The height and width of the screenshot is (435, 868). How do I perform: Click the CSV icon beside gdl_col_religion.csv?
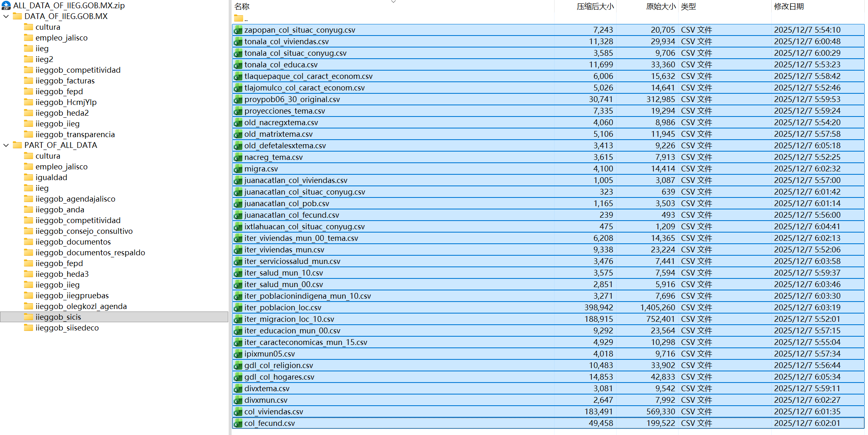point(238,366)
